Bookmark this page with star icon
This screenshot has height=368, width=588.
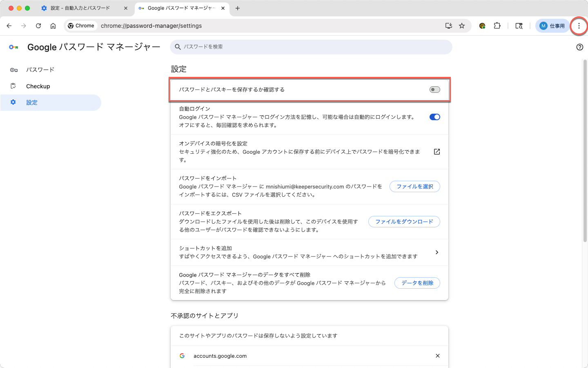(462, 26)
